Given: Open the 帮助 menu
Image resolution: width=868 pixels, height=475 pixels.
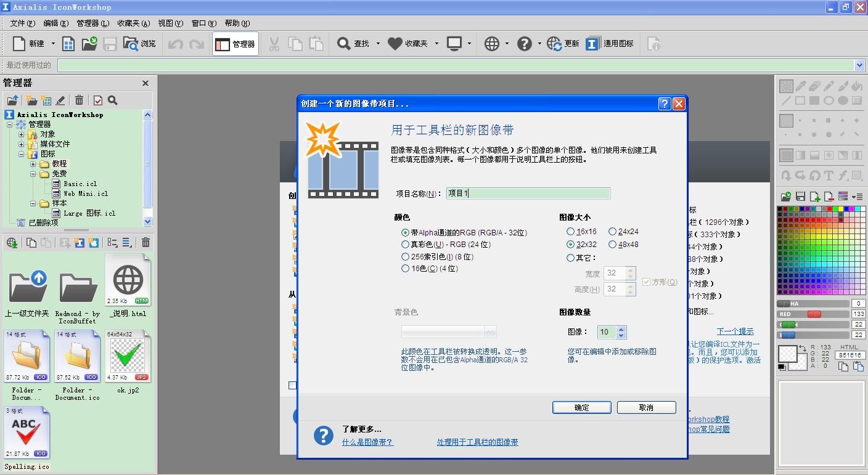Looking at the screenshot, I should 237,23.
